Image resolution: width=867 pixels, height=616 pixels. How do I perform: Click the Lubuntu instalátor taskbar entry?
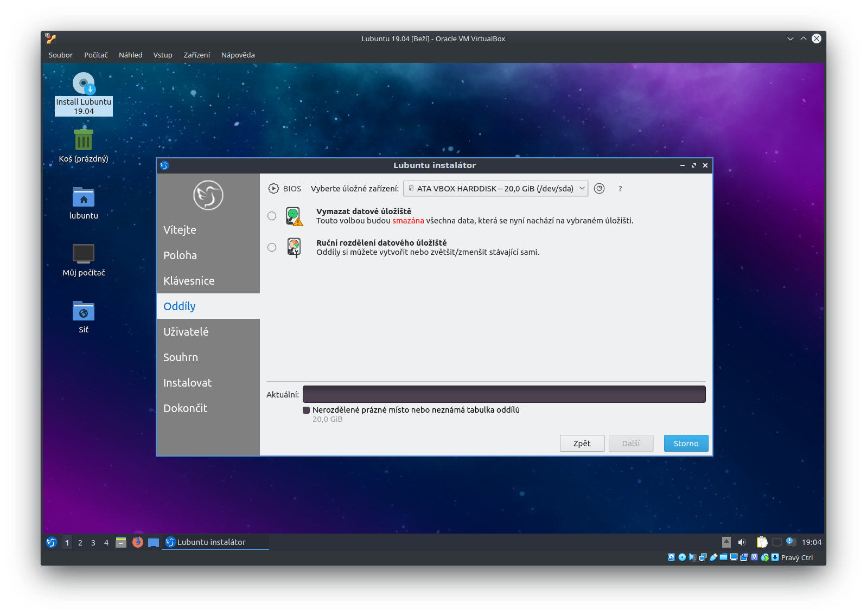pyautogui.click(x=216, y=542)
